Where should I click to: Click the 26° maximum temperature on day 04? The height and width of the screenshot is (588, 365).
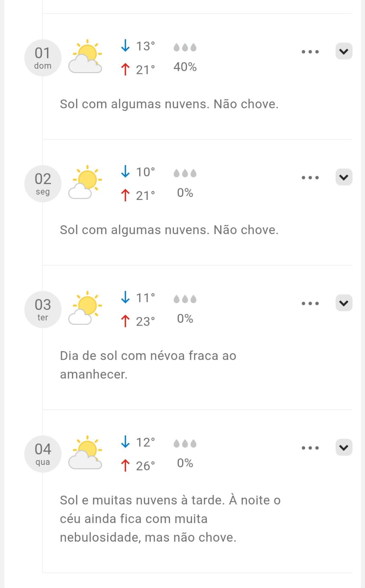145,466
